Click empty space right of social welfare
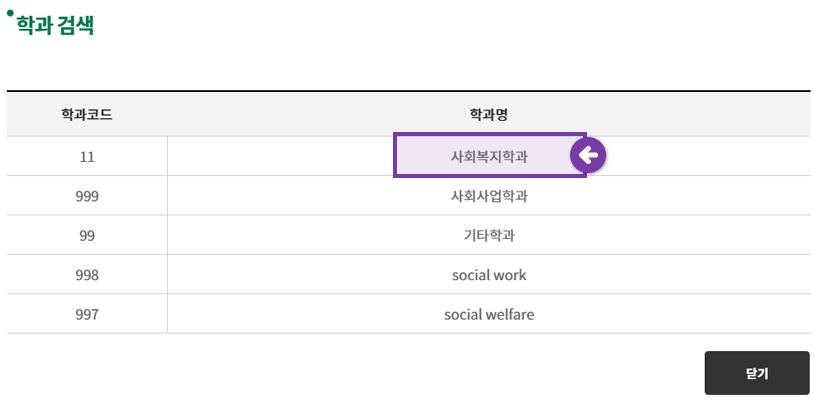The height and width of the screenshot is (401, 815). tap(671, 315)
